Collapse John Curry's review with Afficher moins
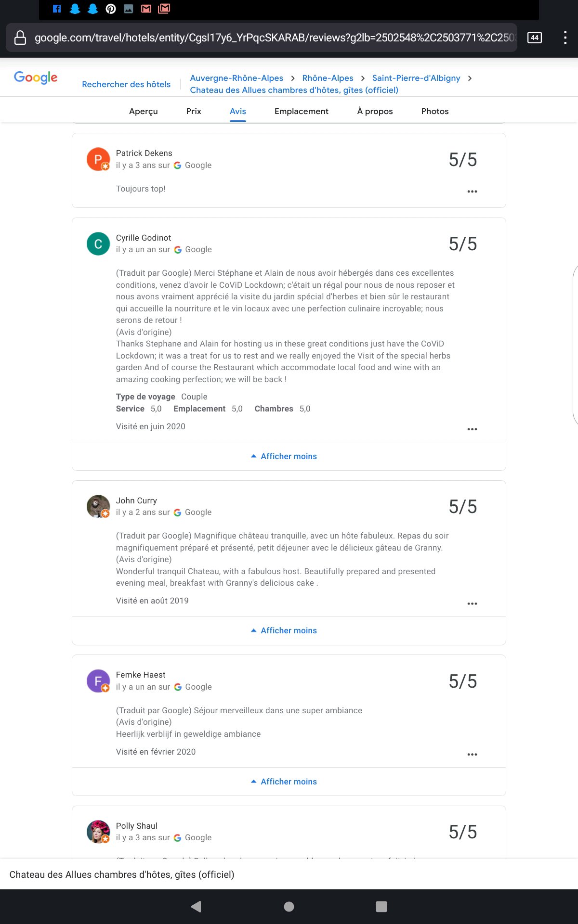Viewport: 578px width, 924px height. click(284, 630)
